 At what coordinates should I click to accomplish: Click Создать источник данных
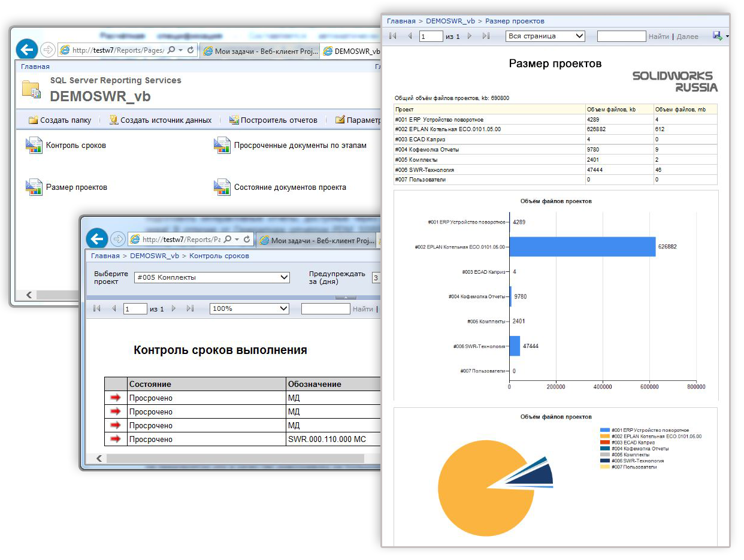[x=161, y=120]
